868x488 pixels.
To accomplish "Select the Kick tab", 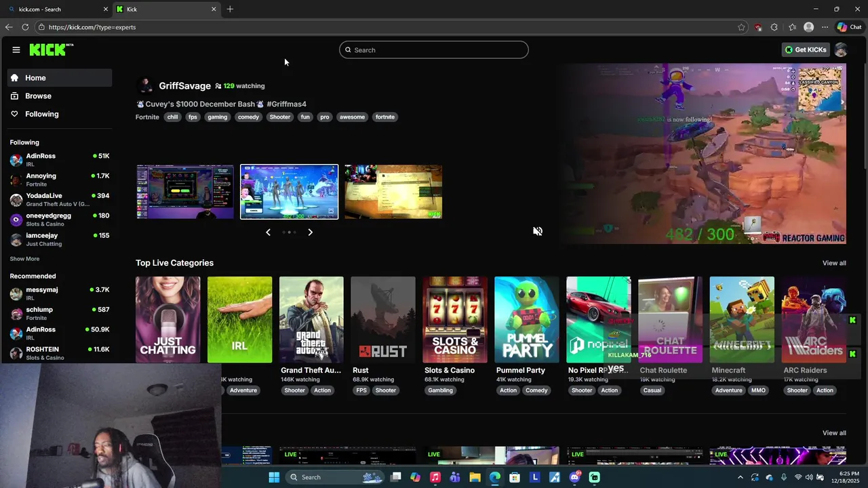I will [166, 9].
